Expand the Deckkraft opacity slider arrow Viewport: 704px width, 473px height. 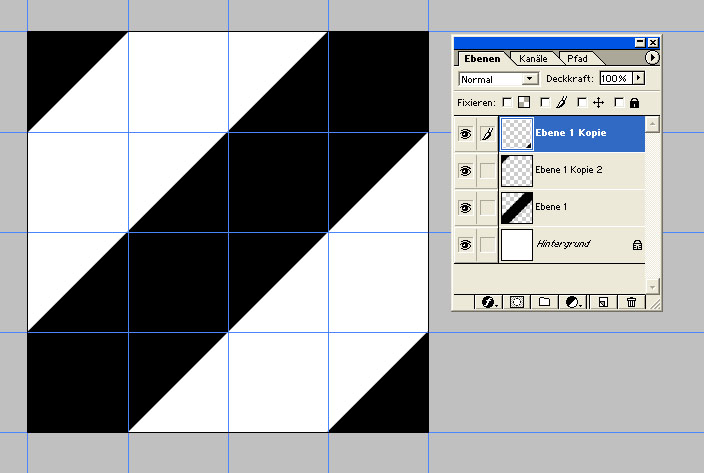click(638, 78)
